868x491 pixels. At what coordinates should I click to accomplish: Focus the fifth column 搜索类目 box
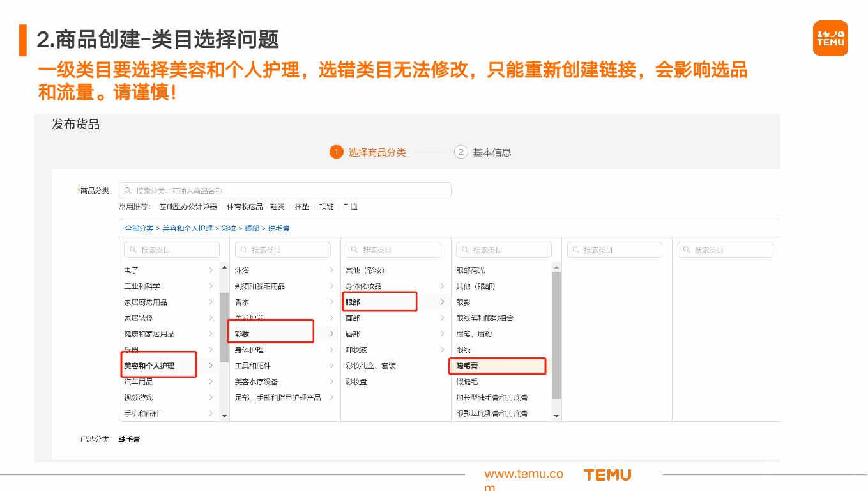point(614,250)
